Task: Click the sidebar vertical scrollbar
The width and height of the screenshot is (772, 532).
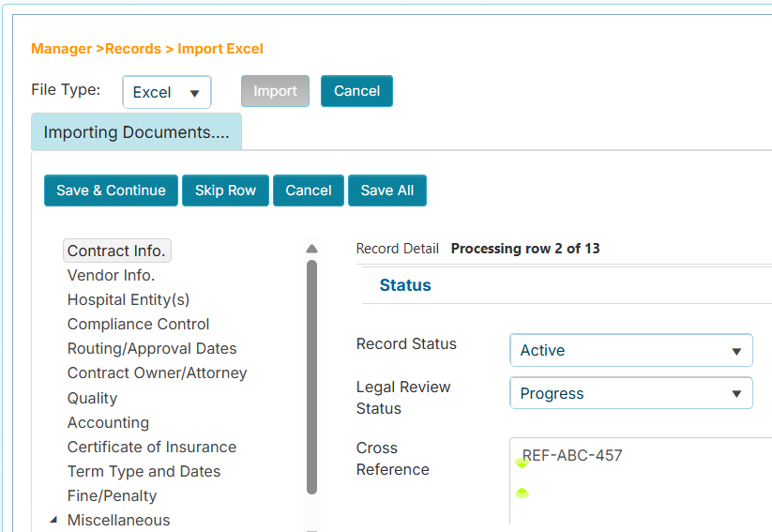Action: [x=311, y=375]
